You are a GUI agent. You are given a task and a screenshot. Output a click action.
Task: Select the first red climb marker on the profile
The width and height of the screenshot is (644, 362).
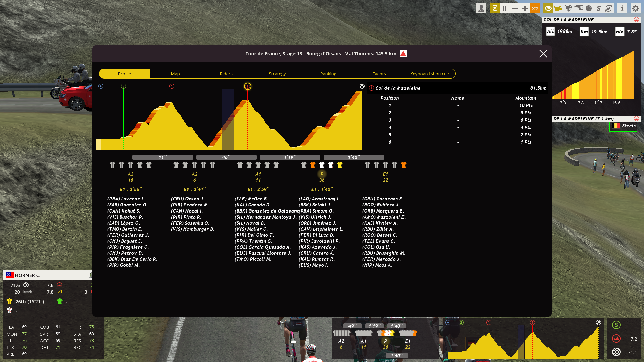[172, 86]
